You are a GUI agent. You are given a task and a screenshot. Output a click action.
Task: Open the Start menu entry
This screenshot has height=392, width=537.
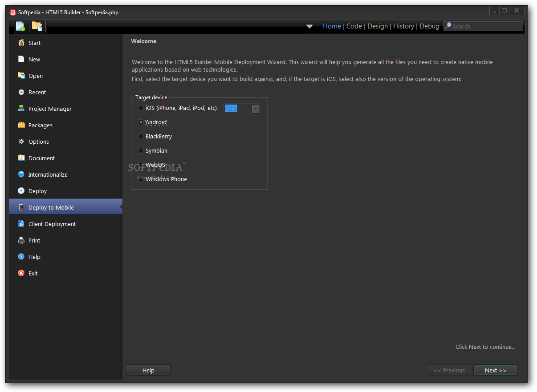(65, 43)
